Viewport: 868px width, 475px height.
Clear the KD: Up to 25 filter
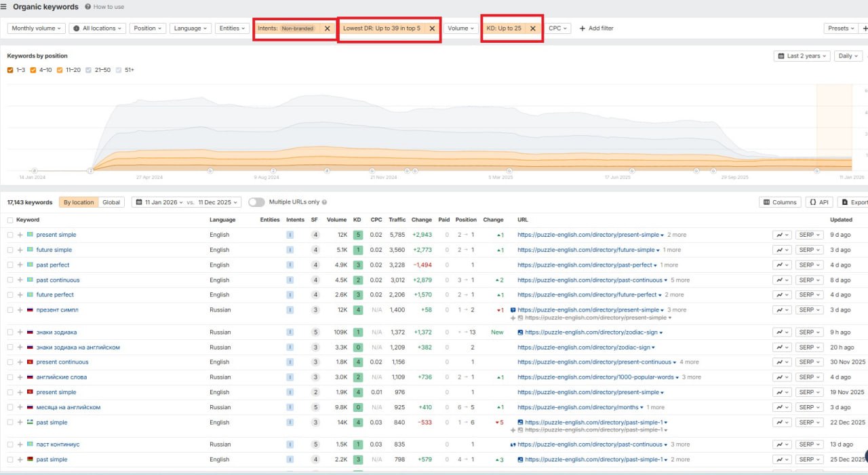tap(532, 28)
